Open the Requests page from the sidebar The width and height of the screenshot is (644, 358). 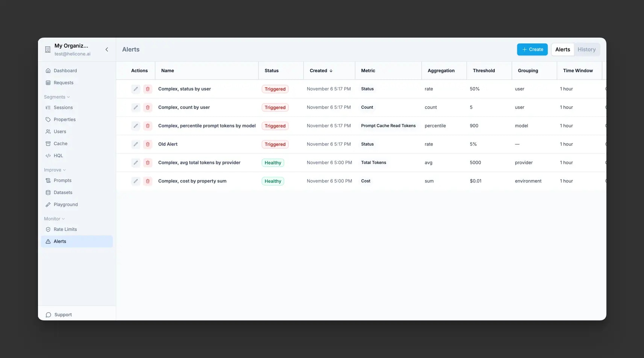pos(63,82)
